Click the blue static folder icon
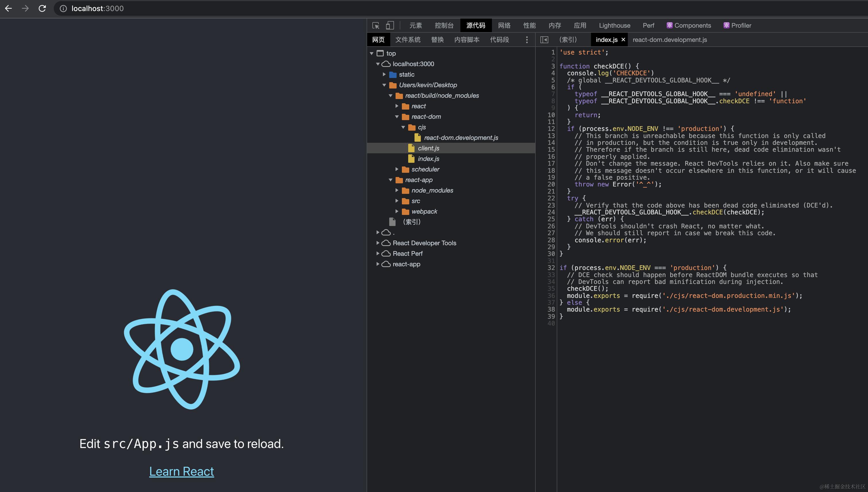Screen dimensions: 868x492 coord(393,74)
